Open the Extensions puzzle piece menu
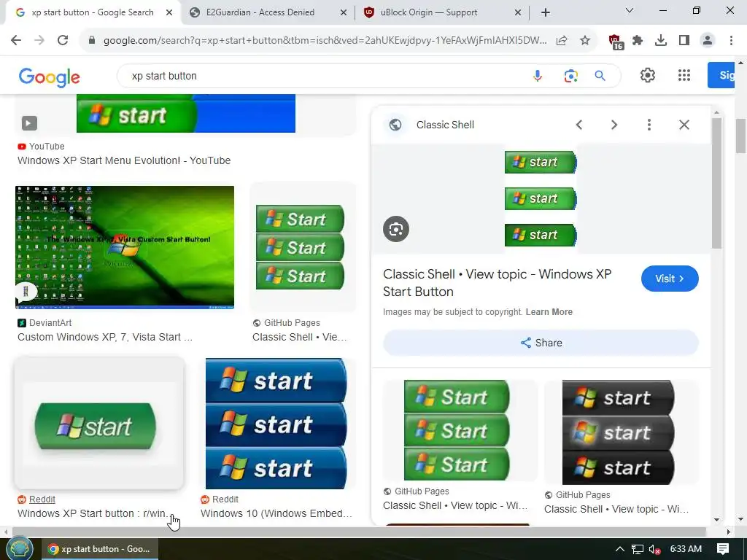 tap(638, 41)
